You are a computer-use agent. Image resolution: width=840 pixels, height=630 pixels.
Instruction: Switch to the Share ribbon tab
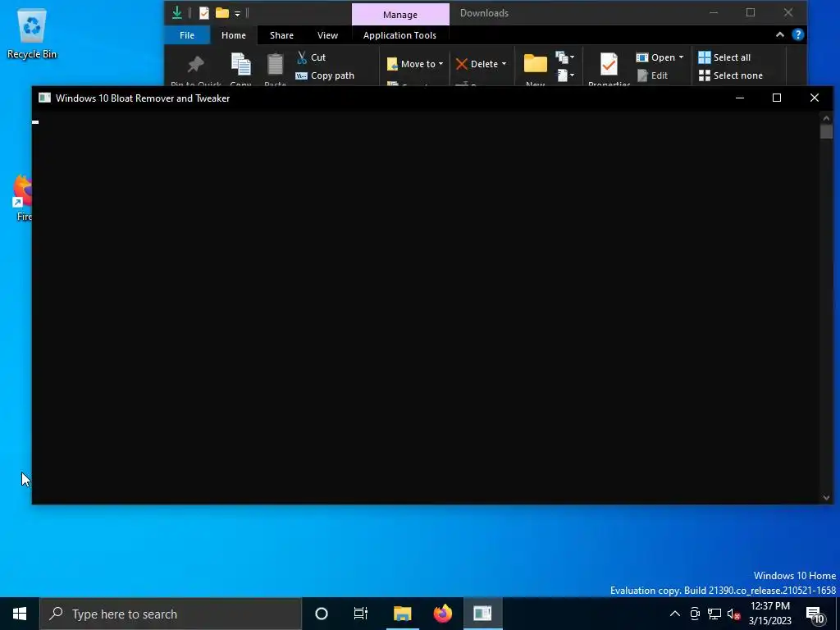281,35
